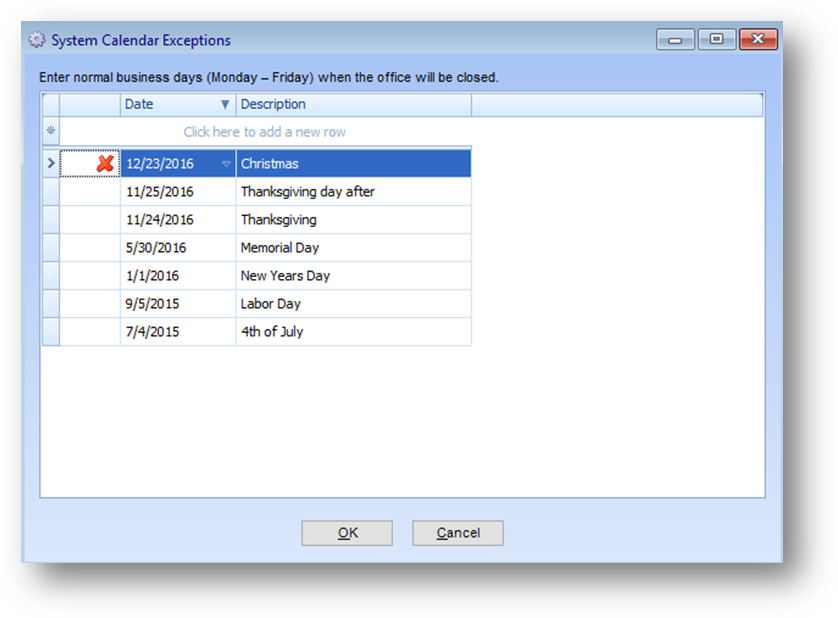838x618 pixels.
Task: Select the 7/4/2015 date cell
Action: point(178,332)
